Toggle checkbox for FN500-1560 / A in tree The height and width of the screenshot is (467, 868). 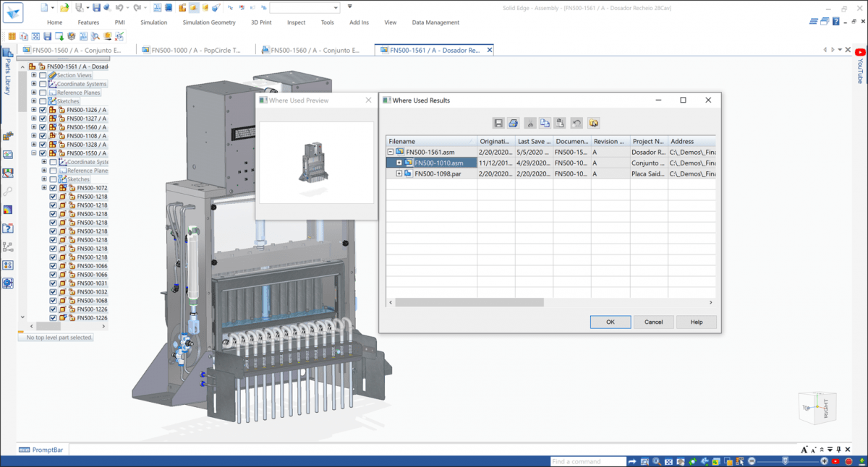point(43,127)
